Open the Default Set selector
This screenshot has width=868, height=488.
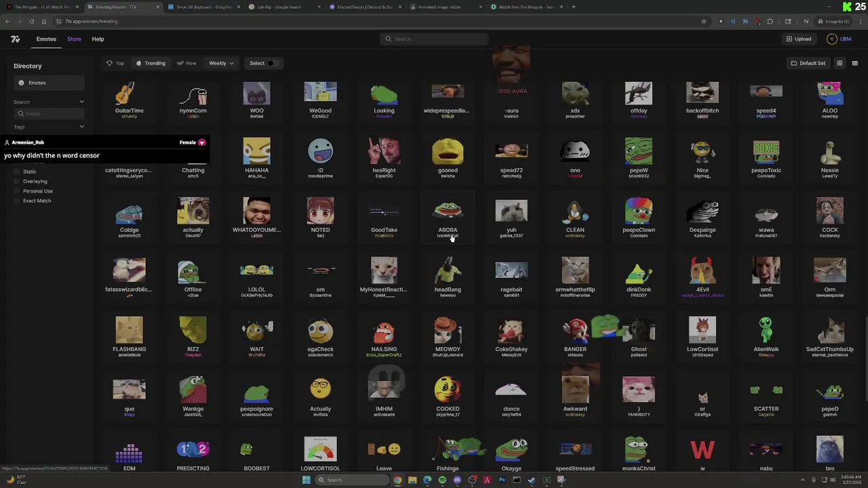click(808, 63)
